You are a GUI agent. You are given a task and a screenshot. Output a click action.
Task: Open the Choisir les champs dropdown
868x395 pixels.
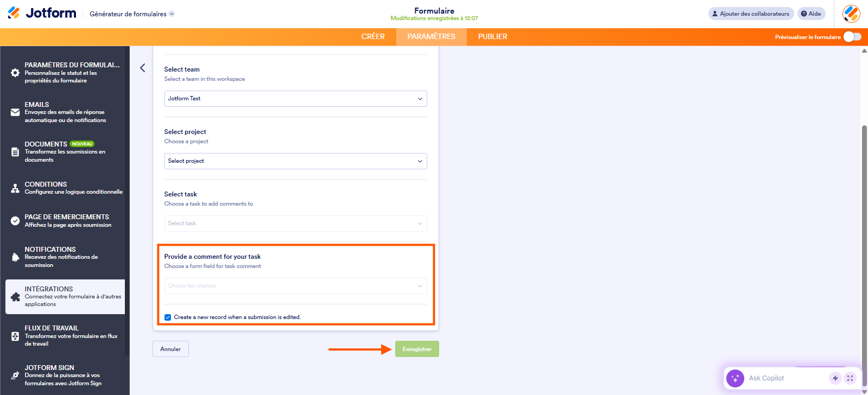point(296,286)
